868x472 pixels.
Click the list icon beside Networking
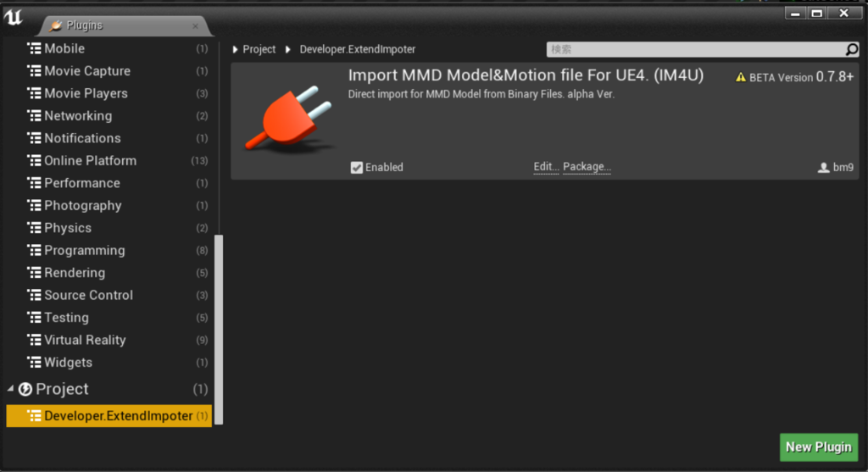34,115
